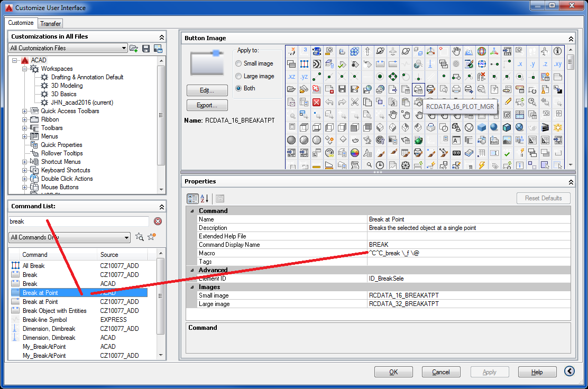588x389 pixels.
Task: Click the button image grid scrollbar down arrow
Action: (x=571, y=165)
